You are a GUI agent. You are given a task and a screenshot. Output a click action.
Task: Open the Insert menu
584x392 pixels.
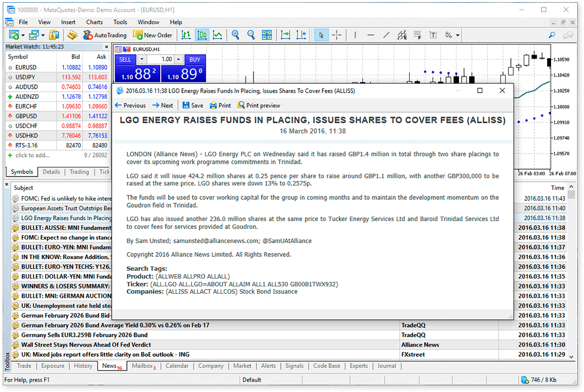(x=68, y=22)
